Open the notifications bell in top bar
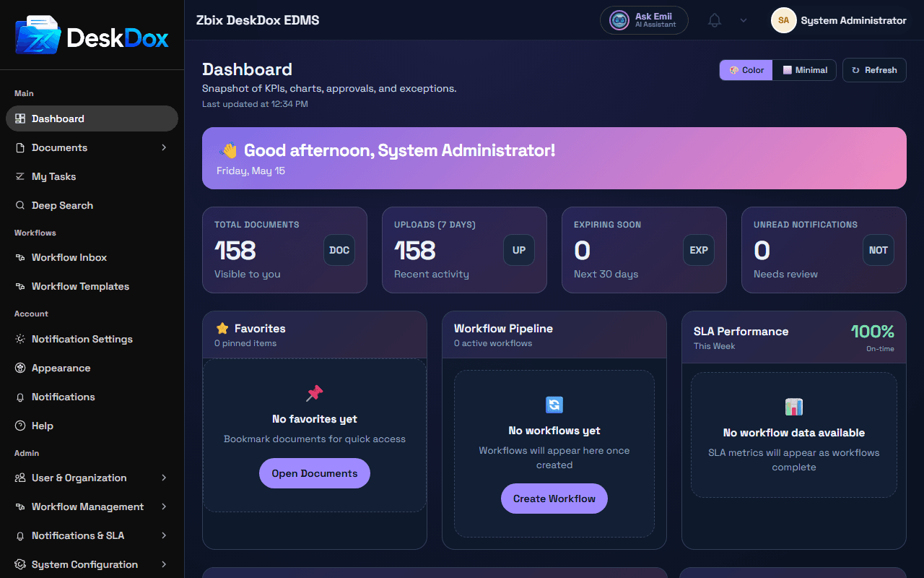924x578 pixels. 715,20
